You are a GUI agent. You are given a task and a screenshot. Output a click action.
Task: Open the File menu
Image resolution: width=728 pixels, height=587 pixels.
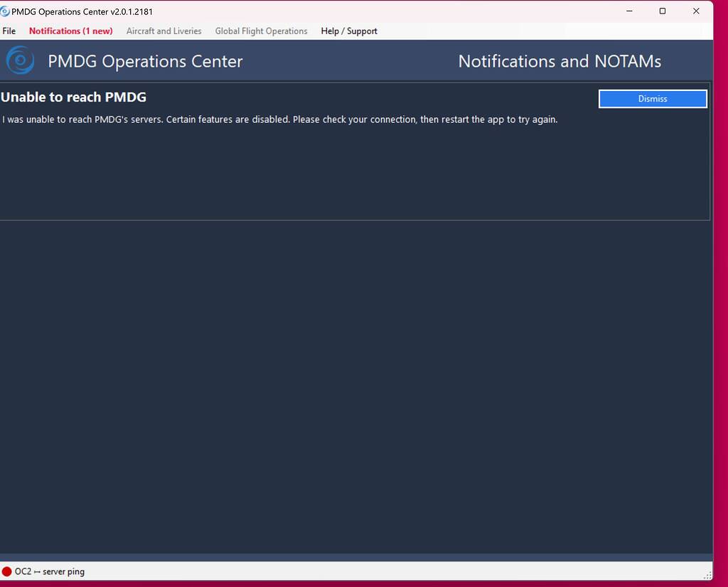pyautogui.click(x=9, y=31)
